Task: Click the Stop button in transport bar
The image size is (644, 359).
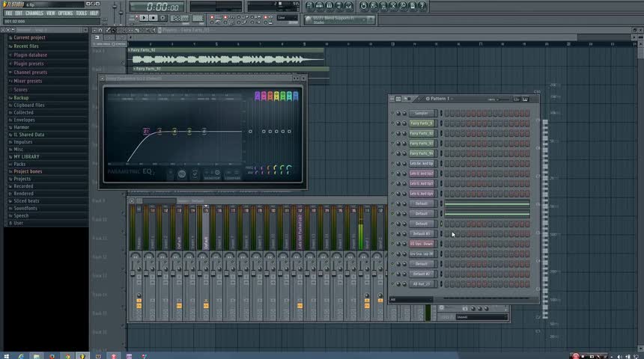Action: [154, 17]
